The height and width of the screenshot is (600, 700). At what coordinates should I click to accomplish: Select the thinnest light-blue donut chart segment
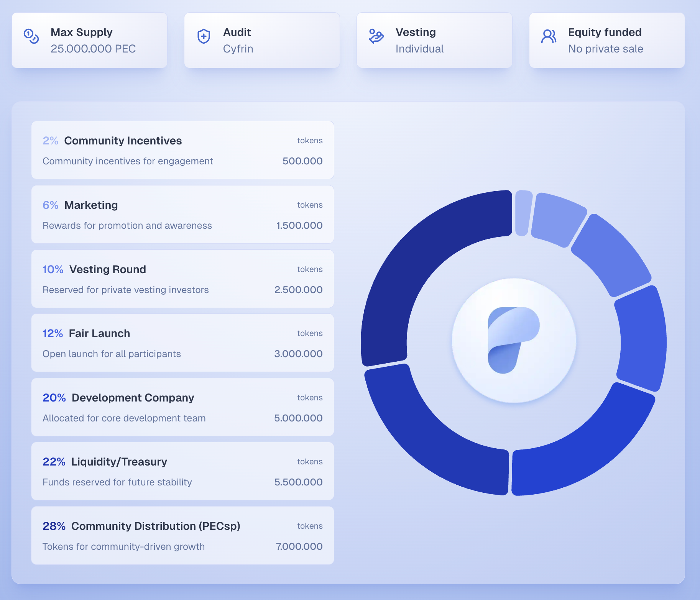pos(523,213)
